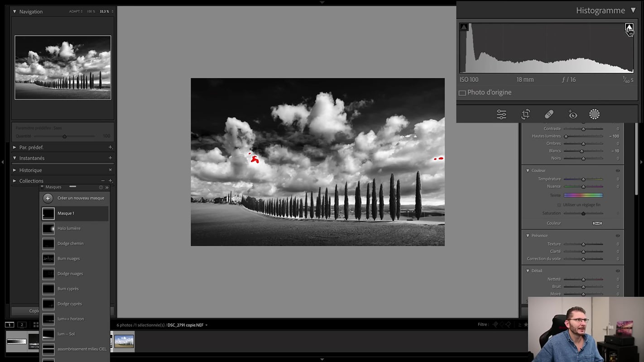Collapse the Présence section
Screen dimensions: 644x362
click(x=528, y=236)
